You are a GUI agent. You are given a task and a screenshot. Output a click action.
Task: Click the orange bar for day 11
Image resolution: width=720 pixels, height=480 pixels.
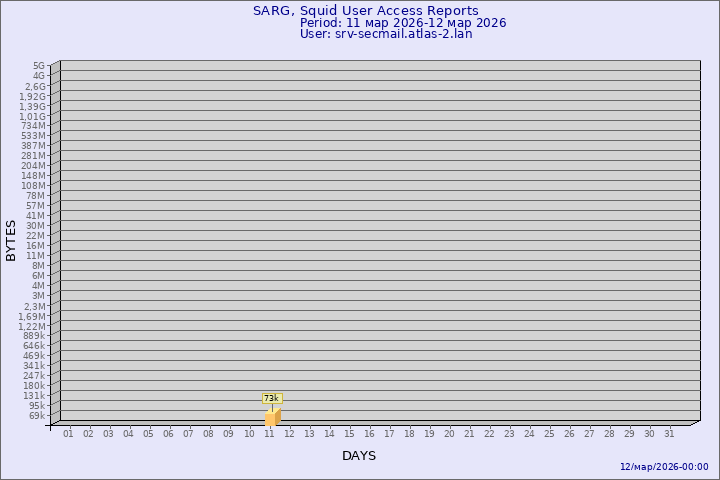coord(272,417)
